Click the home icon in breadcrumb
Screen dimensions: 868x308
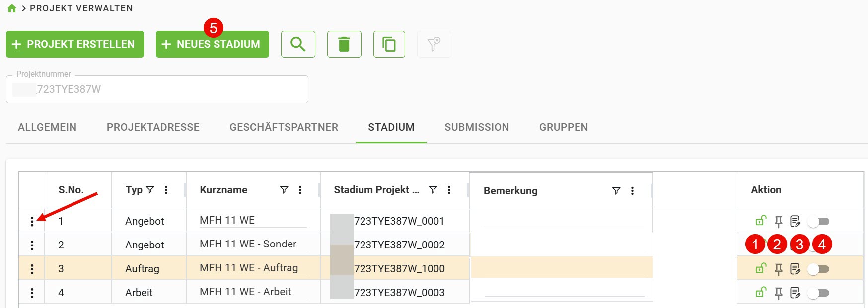(x=12, y=8)
